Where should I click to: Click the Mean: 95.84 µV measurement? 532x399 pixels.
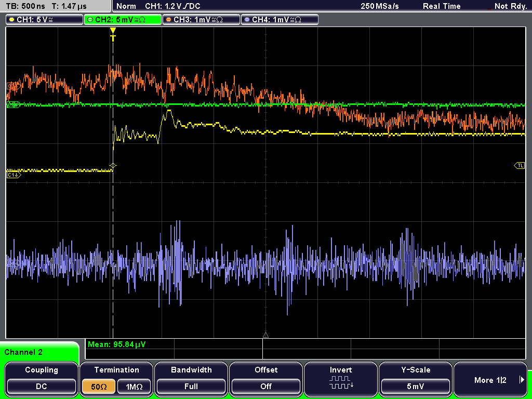[117, 344]
